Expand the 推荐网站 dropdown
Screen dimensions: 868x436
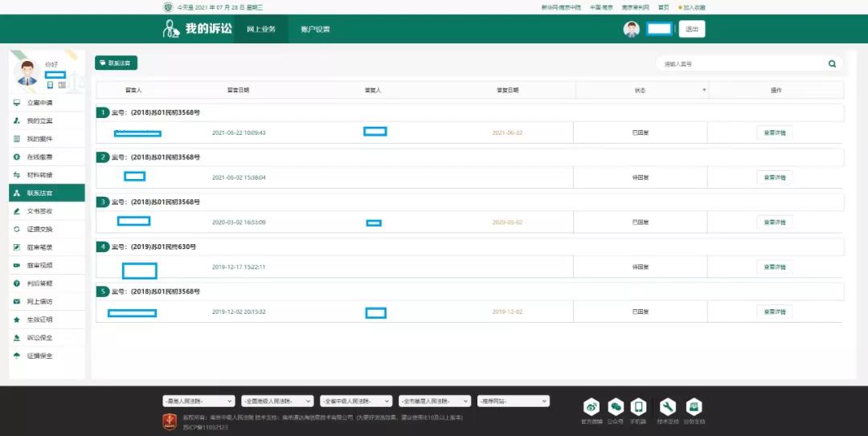tap(513, 401)
